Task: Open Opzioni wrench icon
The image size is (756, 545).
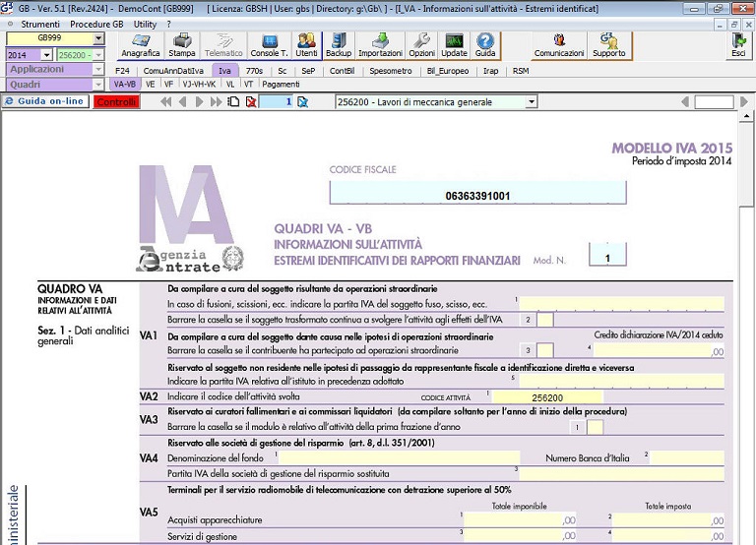Action: 422,46
